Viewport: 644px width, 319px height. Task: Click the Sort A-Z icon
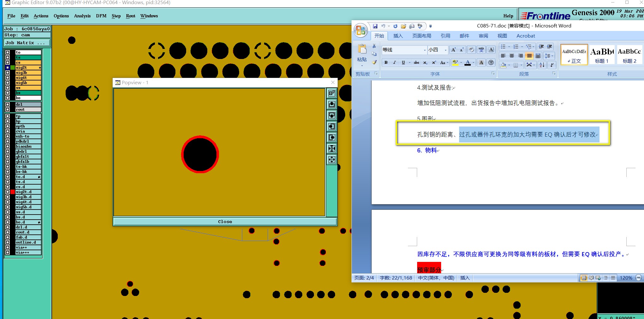pyautogui.click(x=542, y=65)
